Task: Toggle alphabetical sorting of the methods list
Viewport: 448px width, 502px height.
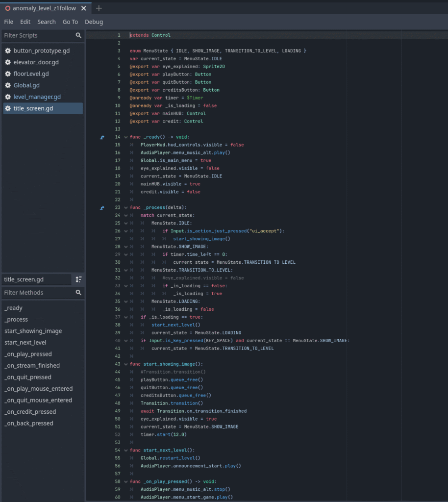Action: pyautogui.click(x=78, y=279)
